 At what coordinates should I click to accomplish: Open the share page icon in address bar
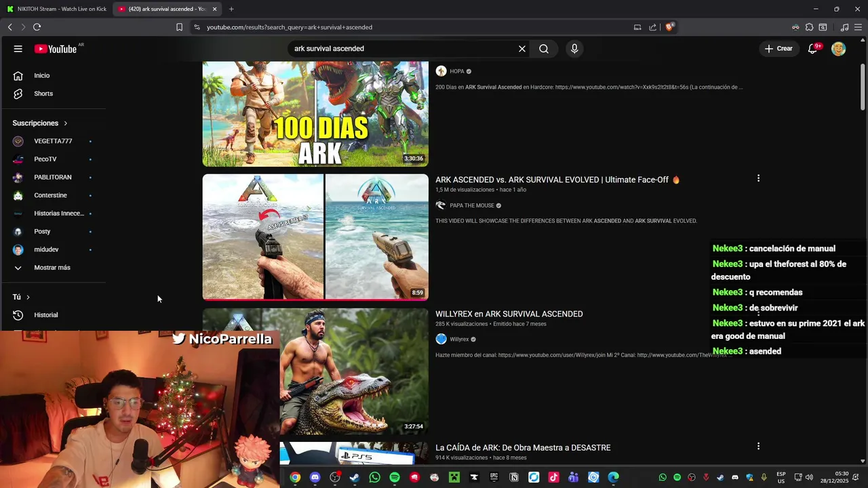click(652, 27)
